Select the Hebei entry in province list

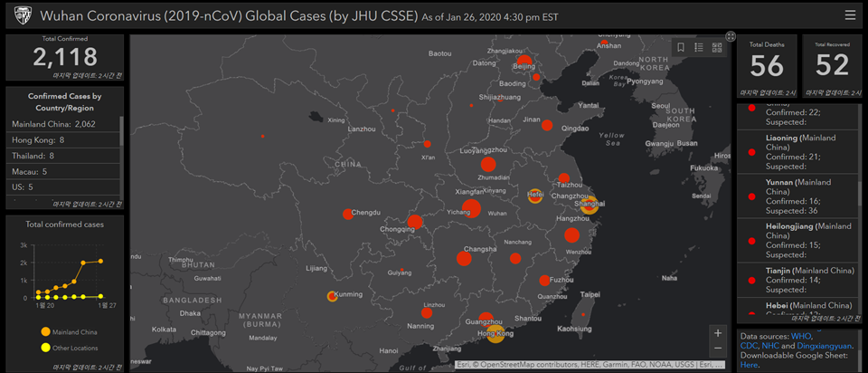(798, 307)
